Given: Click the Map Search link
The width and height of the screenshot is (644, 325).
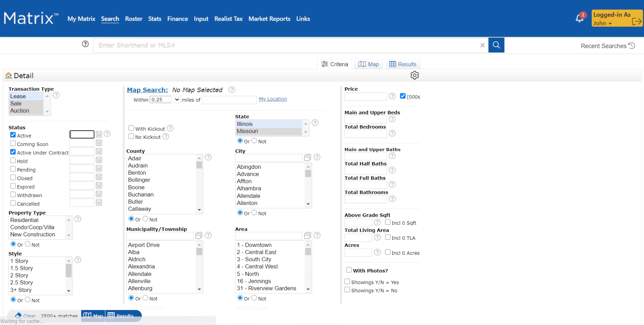Looking at the screenshot, I should pos(147,90).
